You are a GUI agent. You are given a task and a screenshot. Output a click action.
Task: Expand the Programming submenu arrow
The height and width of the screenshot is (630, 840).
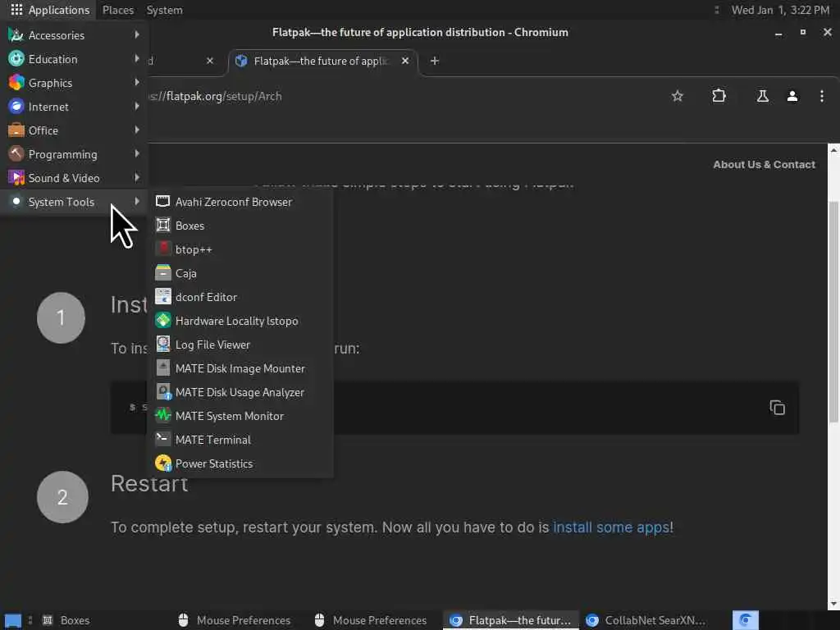[x=137, y=153]
